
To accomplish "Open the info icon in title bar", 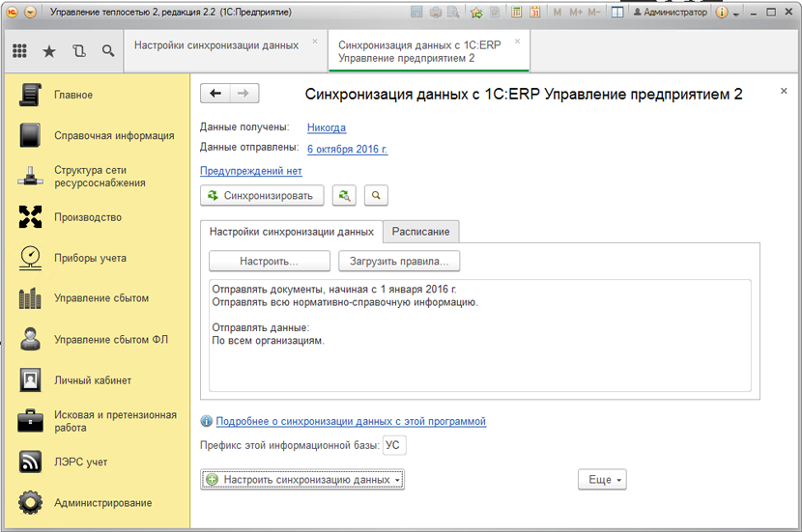I will pos(722,13).
